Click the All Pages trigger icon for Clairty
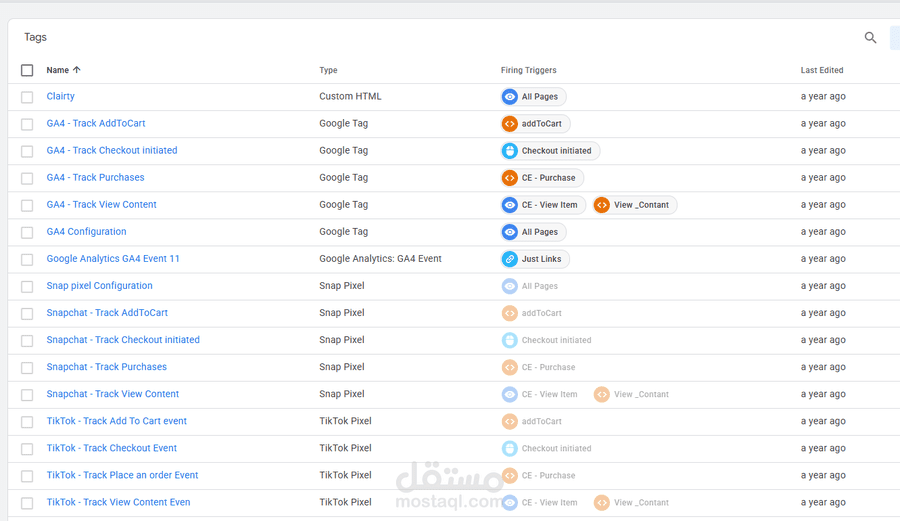900x521 pixels. pos(510,96)
